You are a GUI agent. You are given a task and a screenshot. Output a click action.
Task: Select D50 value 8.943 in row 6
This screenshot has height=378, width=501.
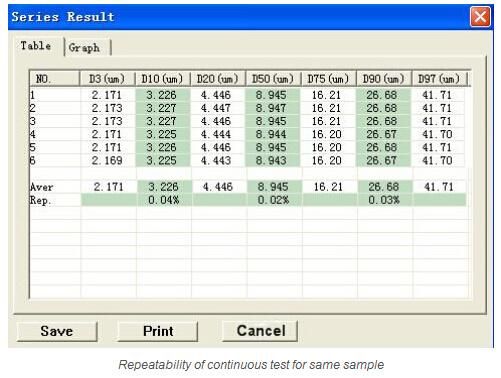point(271,160)
